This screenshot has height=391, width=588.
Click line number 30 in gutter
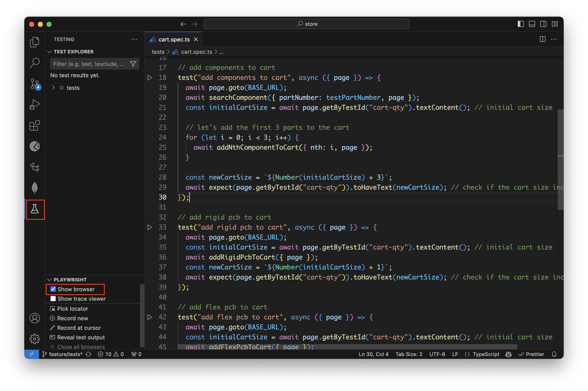(162, 197)
